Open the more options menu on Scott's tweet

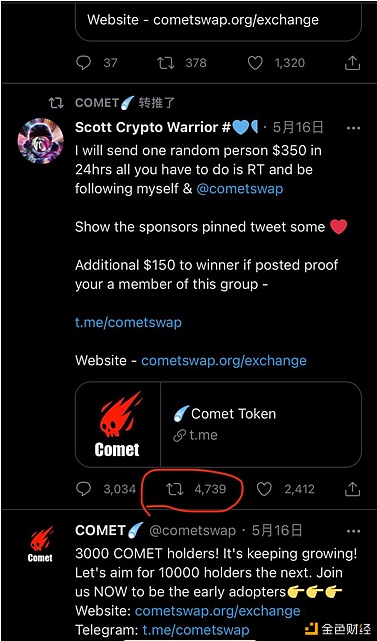353,128
